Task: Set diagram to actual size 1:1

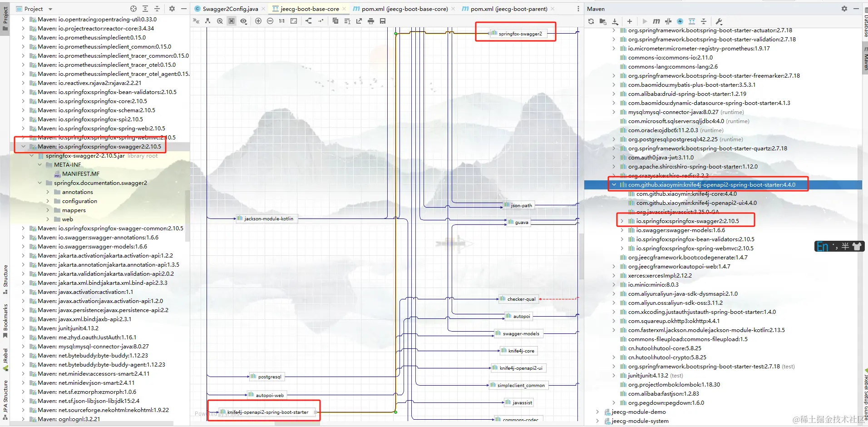Action: point(282,21)
